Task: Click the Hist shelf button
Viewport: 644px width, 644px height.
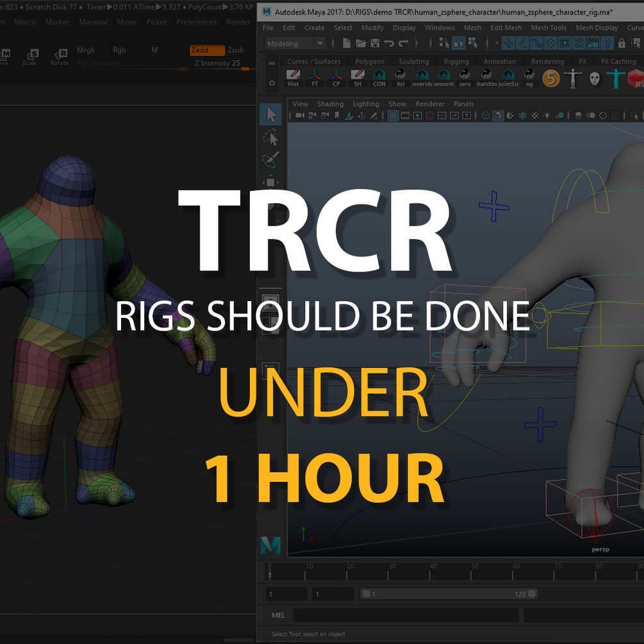Action: (293, 78)
